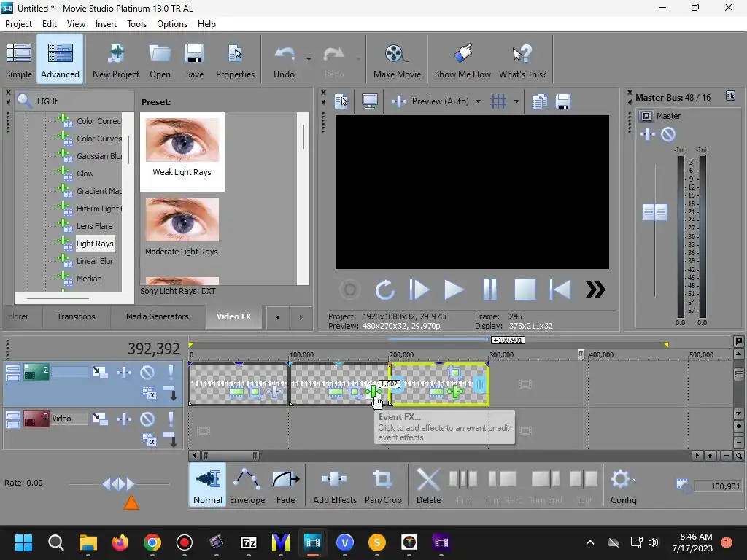The image size is (747, 560).
Task: Show more preview transport buttons
Action: coord(595,289)
